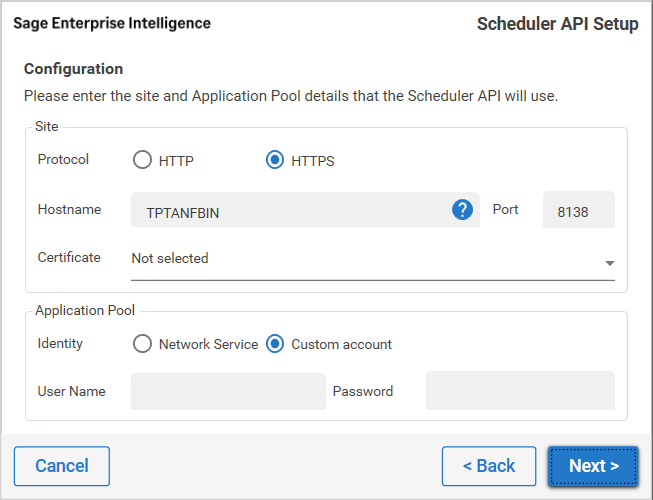Focus the Password input field

[520, 391]
